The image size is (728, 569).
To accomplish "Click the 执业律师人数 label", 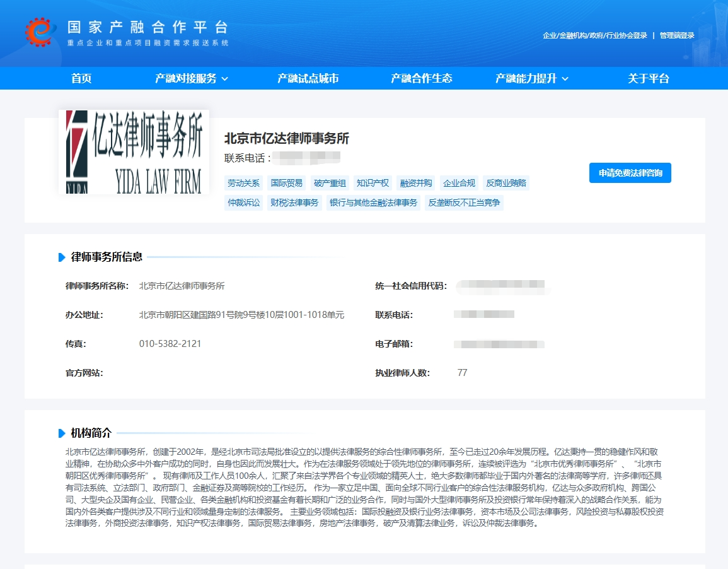I will tap(403, 373).
